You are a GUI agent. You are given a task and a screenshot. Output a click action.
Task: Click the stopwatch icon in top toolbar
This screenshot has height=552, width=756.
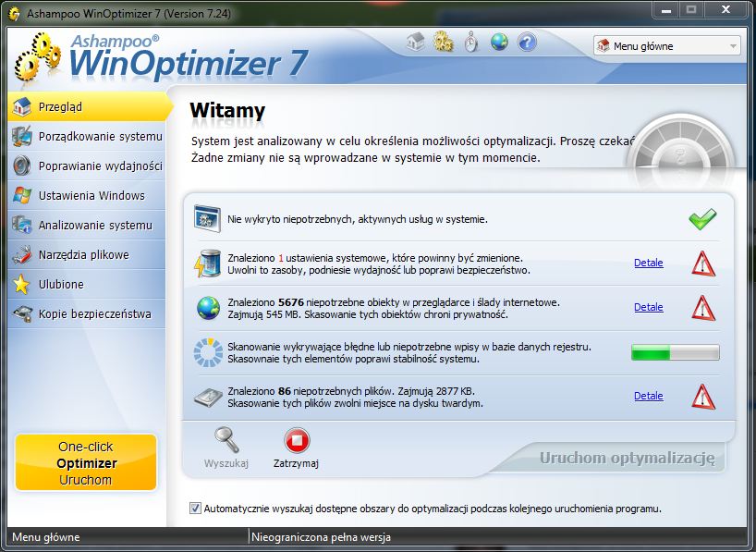(x=471, y=42)
